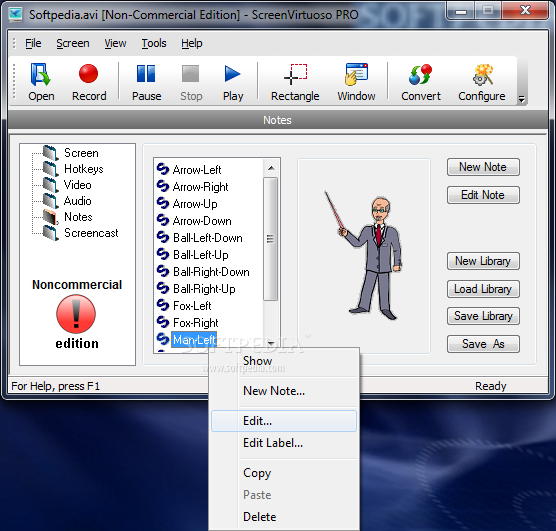The width and height of the screenshot is (556, 531).
Task: Select the Arrow-Down note
Action: (202, 221)
